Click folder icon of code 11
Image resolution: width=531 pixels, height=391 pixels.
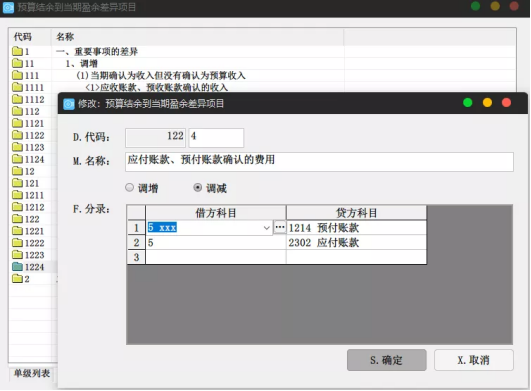point(17,63)
